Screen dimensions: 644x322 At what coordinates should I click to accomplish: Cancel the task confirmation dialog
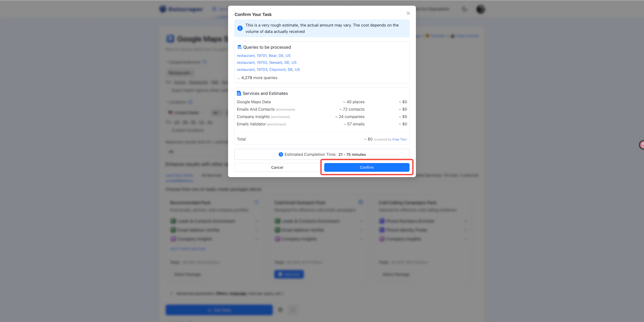277,167
